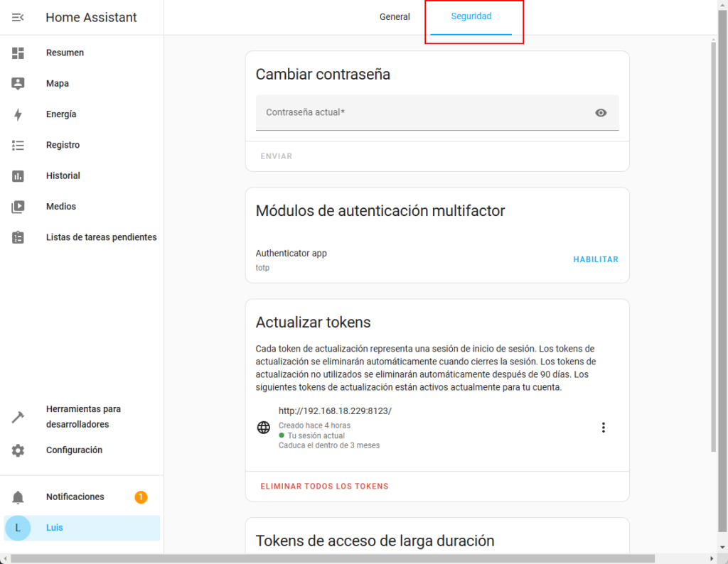Open Configuración gear icon
The width and height of the screenshot is (728, 564).
click(18, 450)
